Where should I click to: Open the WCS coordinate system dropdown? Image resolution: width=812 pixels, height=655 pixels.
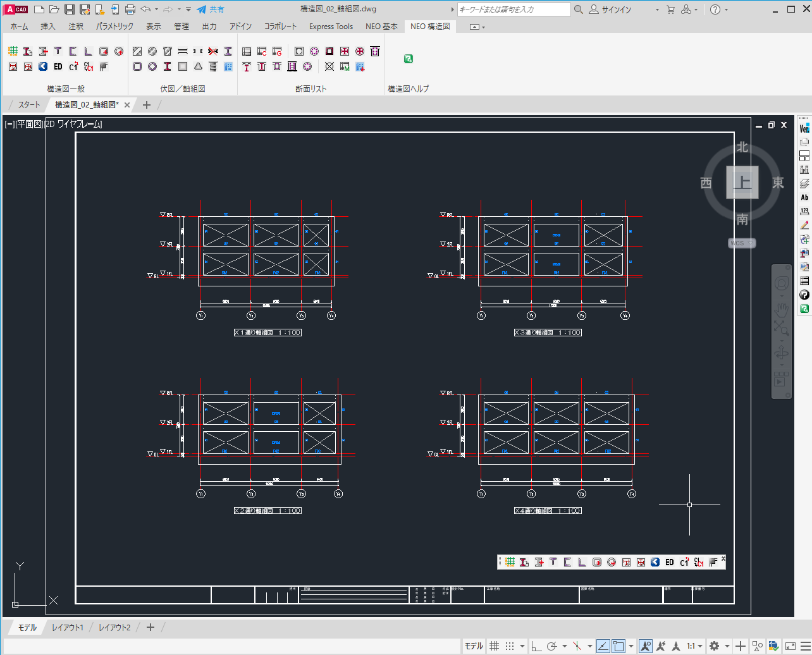click(742, 243)
